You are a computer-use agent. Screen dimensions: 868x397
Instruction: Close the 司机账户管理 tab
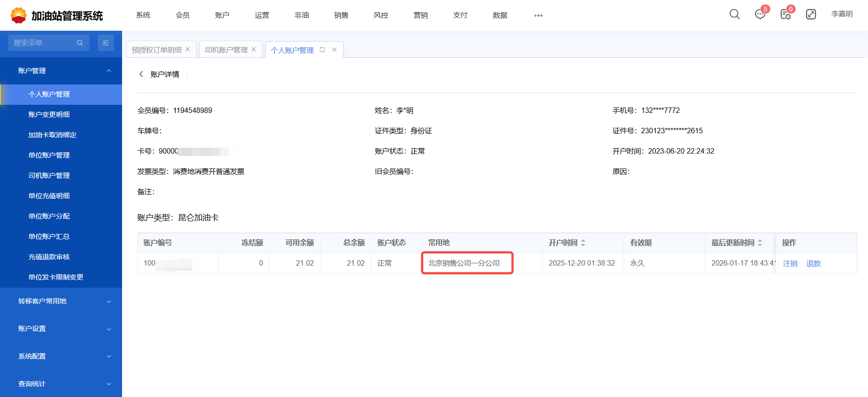254,49
